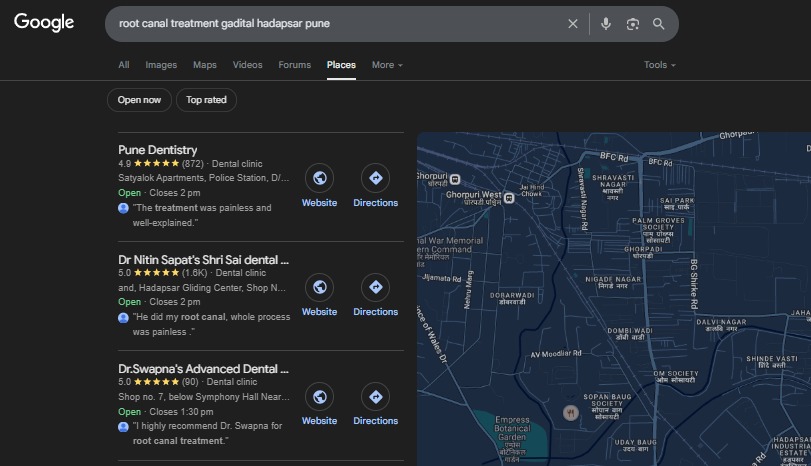Open reviewer avatar under Pune Dentistry
The image size is (811, 466).
pyautogui.click(x=123, y=208)
